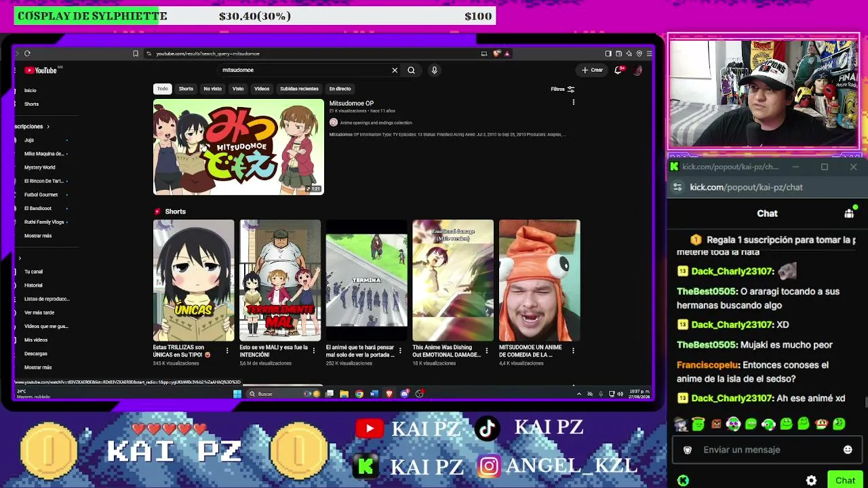Open File Explorer from the taskbar
Viewport: 868px width, 488px height.
[344, 394]
